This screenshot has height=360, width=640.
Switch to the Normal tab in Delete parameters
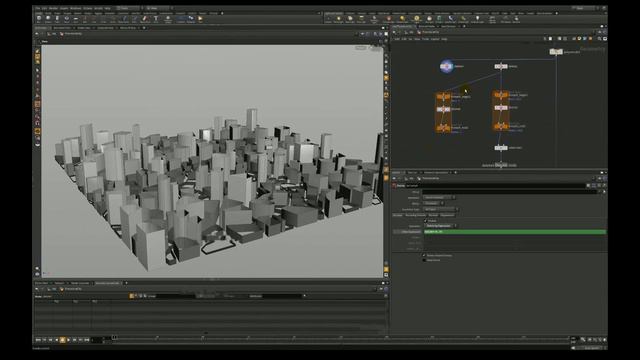433,215
